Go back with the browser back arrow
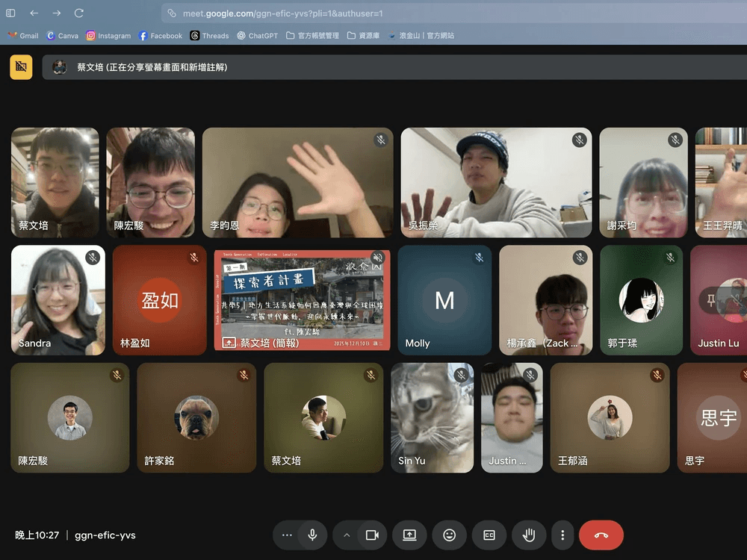 click(x=34, y=13)
